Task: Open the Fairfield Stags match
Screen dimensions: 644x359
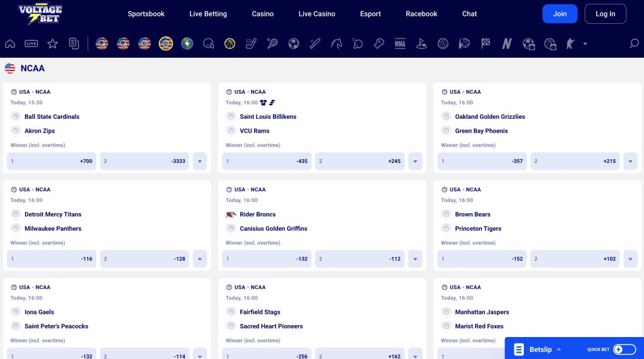Action: (x=260, y=312)
